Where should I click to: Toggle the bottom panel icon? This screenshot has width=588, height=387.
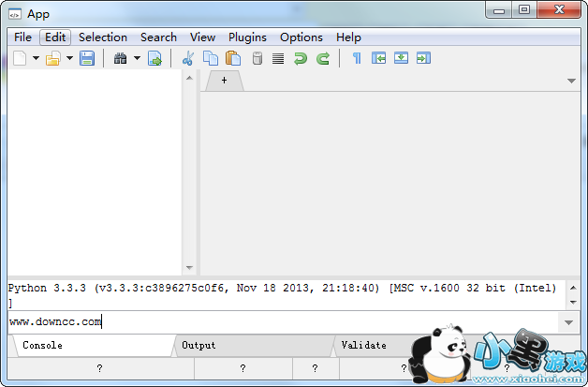point(402,58)
